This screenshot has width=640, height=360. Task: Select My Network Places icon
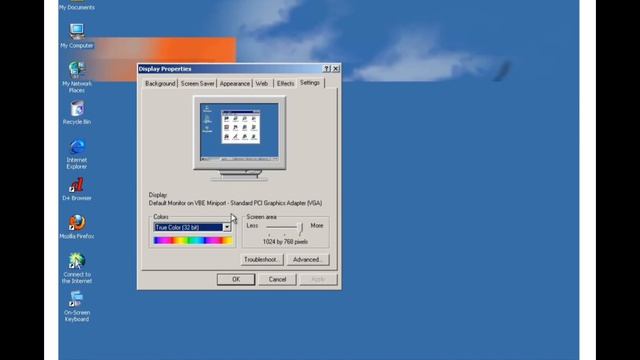77,77
